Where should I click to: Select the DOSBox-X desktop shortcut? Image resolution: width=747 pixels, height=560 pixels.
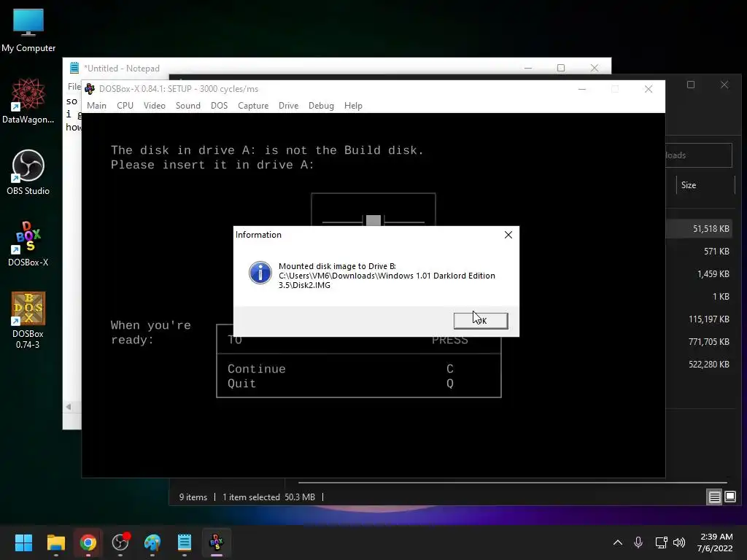click(28, 244)
